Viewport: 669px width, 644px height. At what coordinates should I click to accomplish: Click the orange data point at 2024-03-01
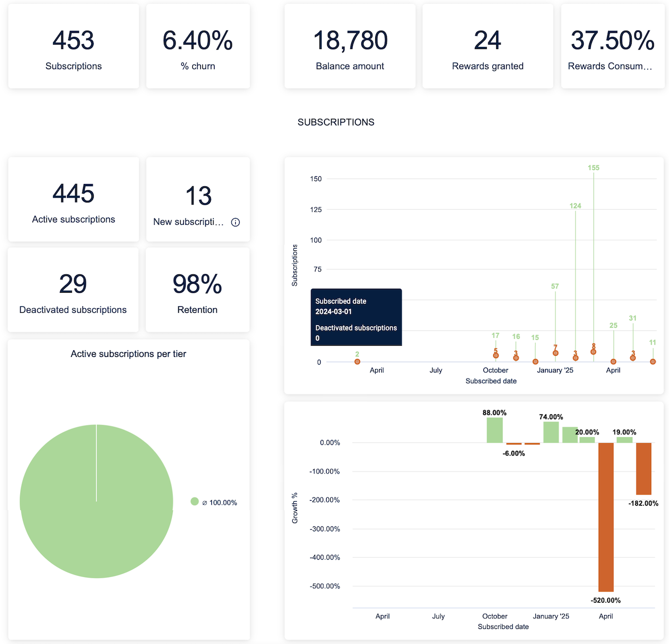coord(357,362)
